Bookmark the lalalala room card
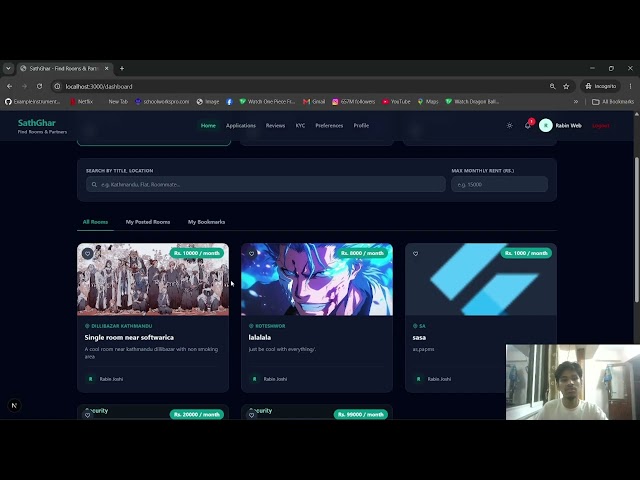 tap(251, 253)
